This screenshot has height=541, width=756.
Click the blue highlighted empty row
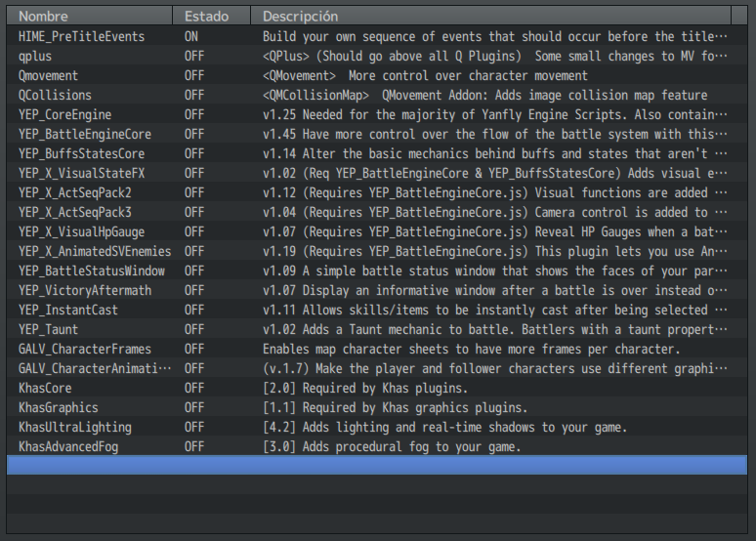click(377, 465)
